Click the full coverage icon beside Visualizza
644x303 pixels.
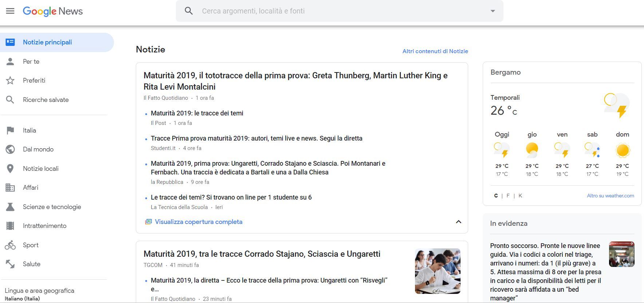148,222
